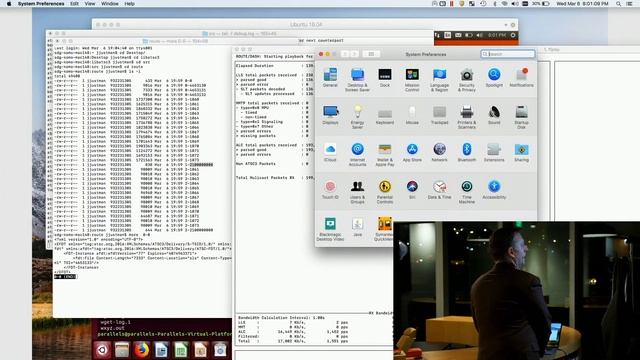Click the Ubuntu panel network indicator
Screen dimensions: 640x360
438,36
